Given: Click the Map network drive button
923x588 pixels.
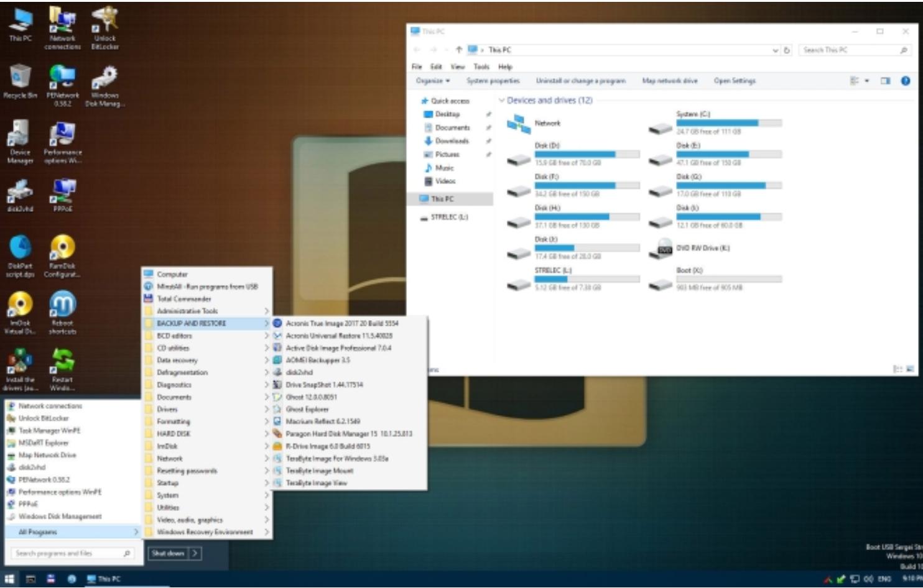Looking at the screenshot, I should (669, 81).
